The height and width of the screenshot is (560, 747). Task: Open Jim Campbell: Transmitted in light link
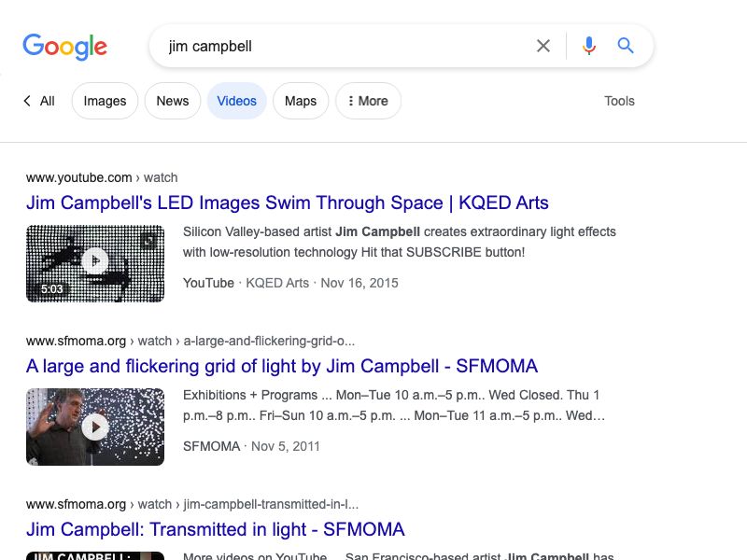216,529
